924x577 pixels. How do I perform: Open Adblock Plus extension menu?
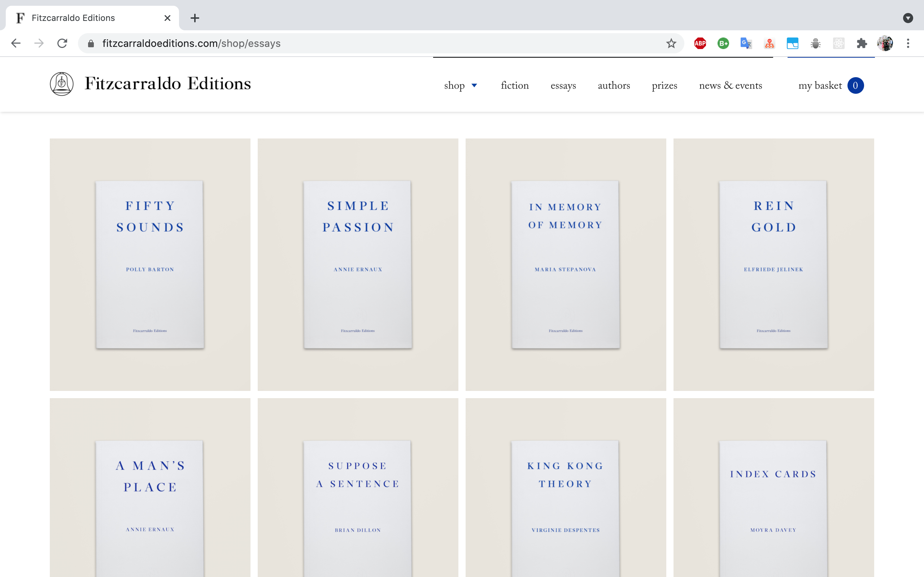pos(699,43)
